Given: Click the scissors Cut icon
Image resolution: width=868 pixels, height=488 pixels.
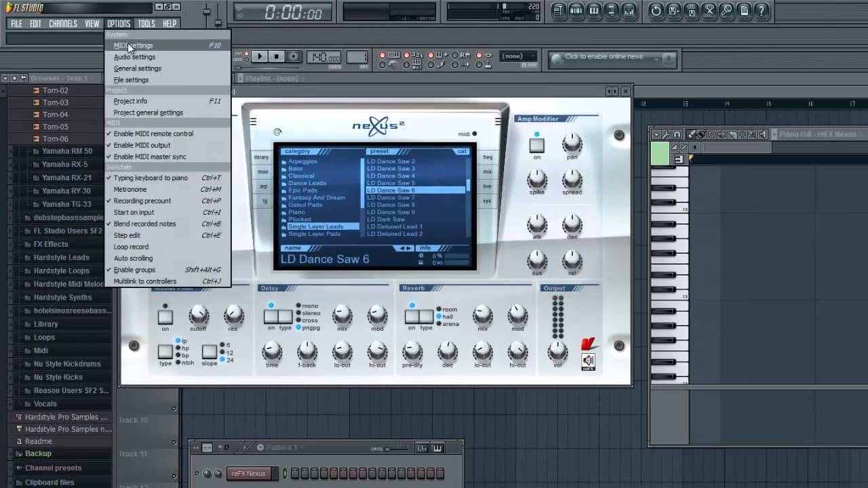Looking at the screenshot, I should point(709,10).
